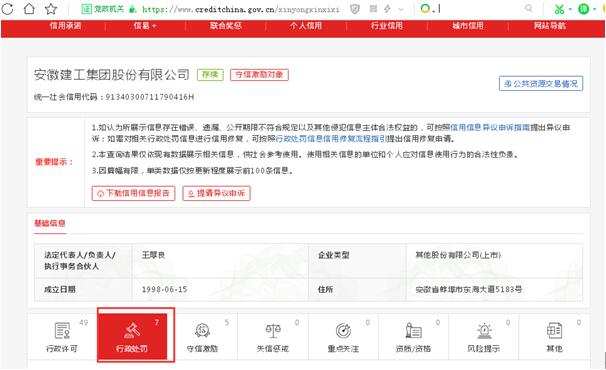Click the green lock icon before the URL
This screenshot has height=370, width=606.
[133, 9]
